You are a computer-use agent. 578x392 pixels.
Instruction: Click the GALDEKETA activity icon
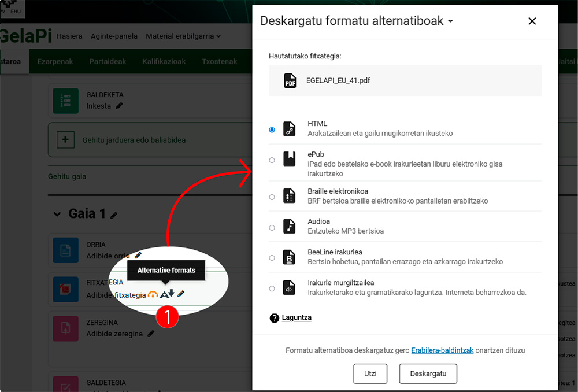[65, 101]
